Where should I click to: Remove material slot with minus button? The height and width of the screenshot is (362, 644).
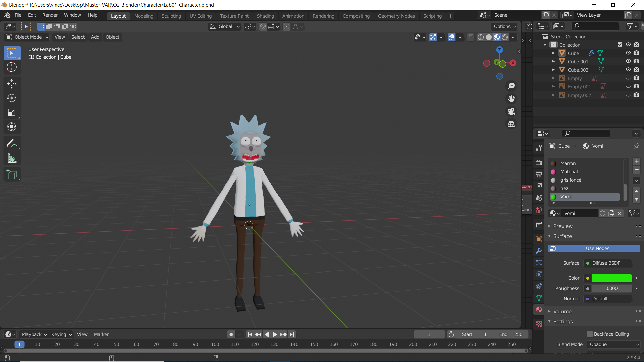(x=636, y=170)
